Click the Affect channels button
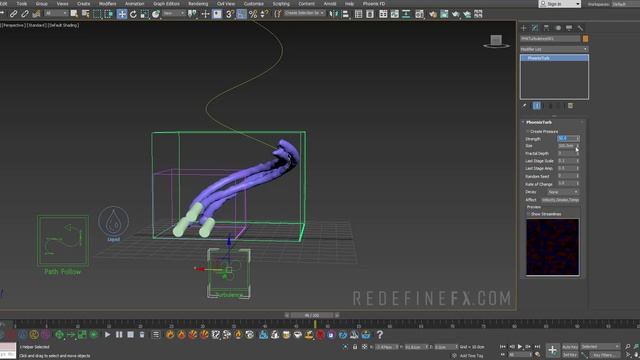Image resolution: width=640 pixels, height=360 pixels. [560, 200]
